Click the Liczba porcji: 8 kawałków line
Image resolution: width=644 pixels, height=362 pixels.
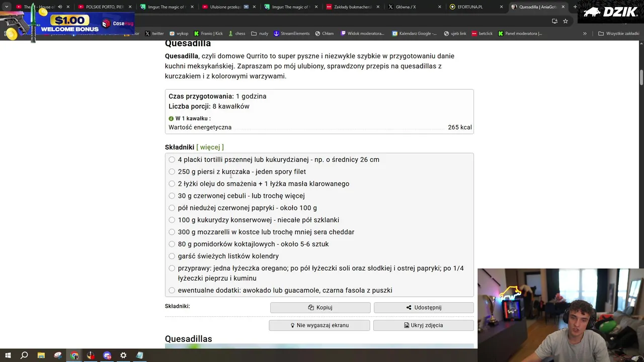209,106
